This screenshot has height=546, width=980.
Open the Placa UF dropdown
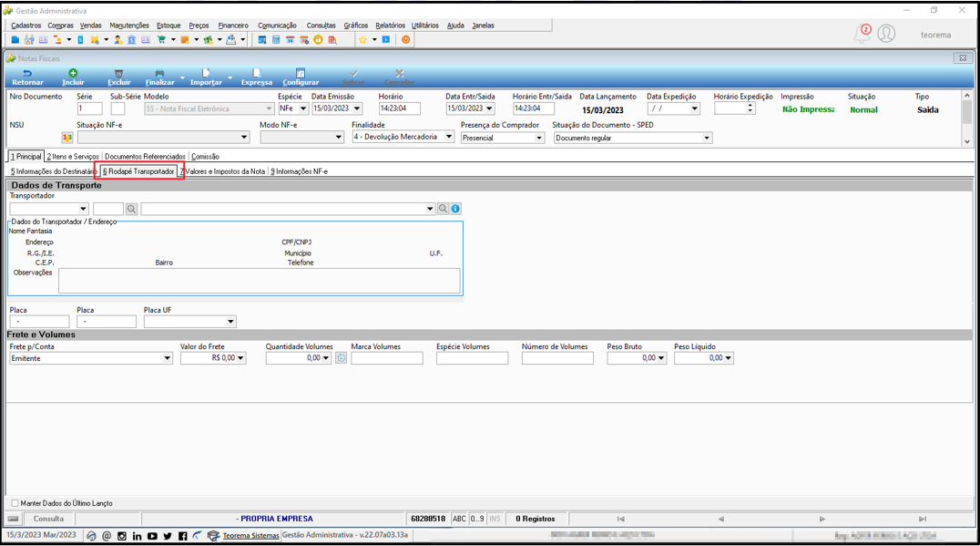pos(230,322)
